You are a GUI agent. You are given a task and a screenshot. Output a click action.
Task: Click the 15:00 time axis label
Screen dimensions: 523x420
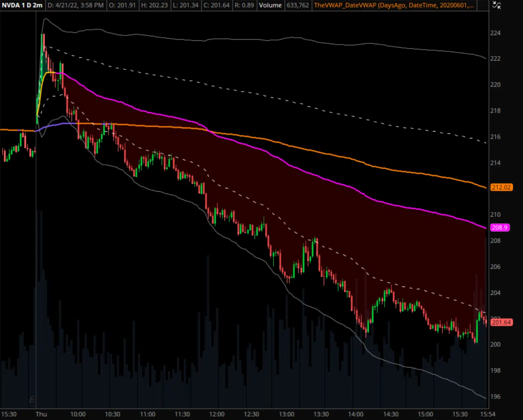(x=426, y=414)
